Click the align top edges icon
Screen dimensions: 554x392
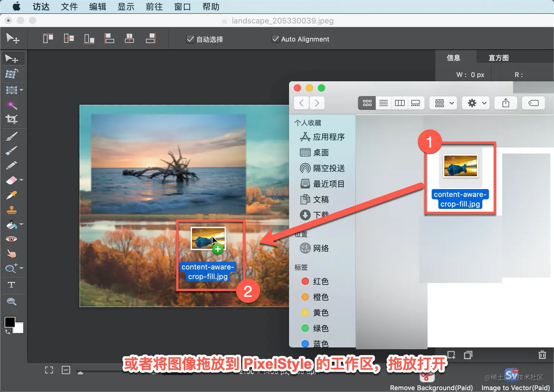point(48,38)
